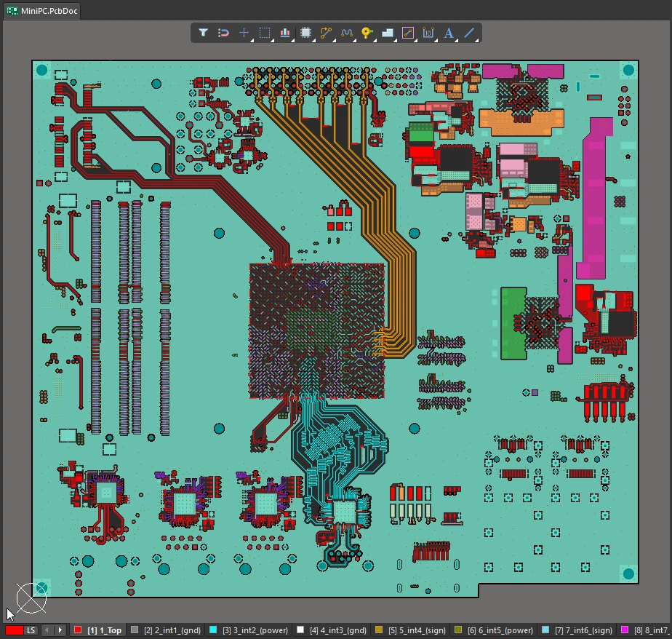Choose the Place Component chip icon
The image size is (672, 639).
[305, 33]
